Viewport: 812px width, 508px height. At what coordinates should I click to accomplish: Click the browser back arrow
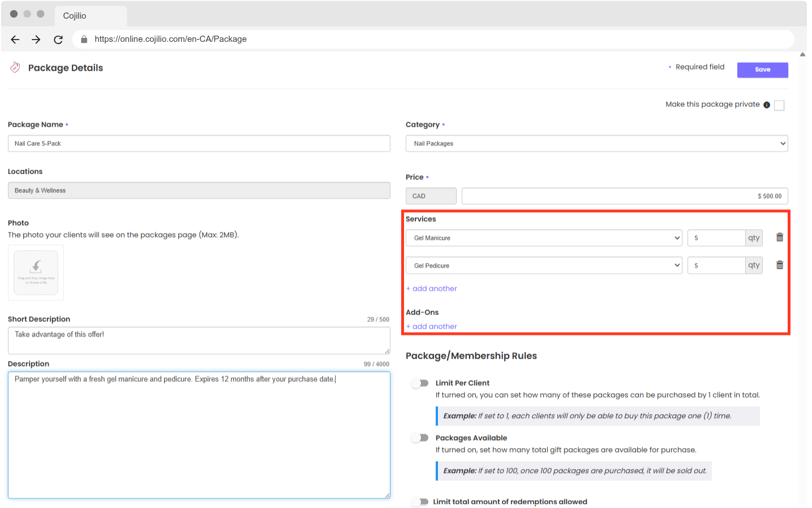(x=15, y=39)
